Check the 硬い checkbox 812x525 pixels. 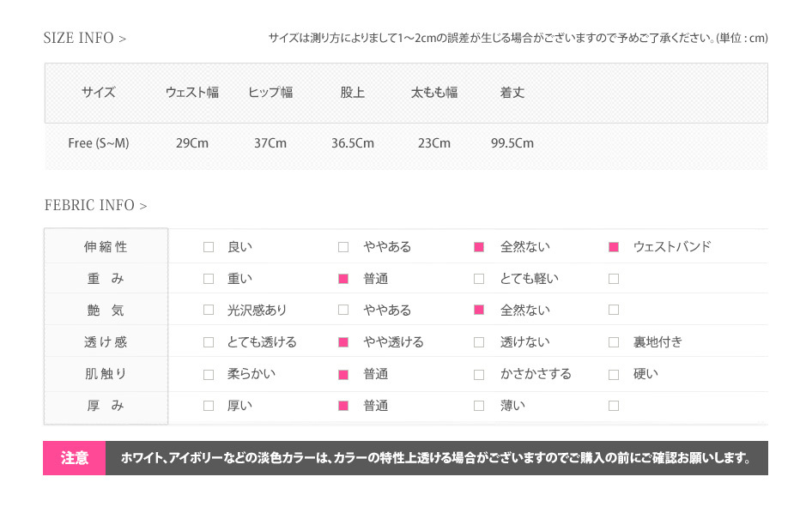click(614, 374)
